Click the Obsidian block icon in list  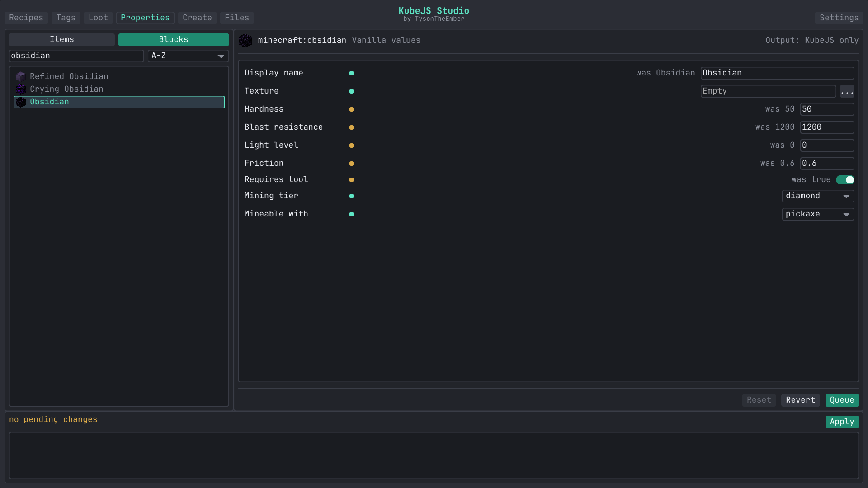tap(21, 102)
